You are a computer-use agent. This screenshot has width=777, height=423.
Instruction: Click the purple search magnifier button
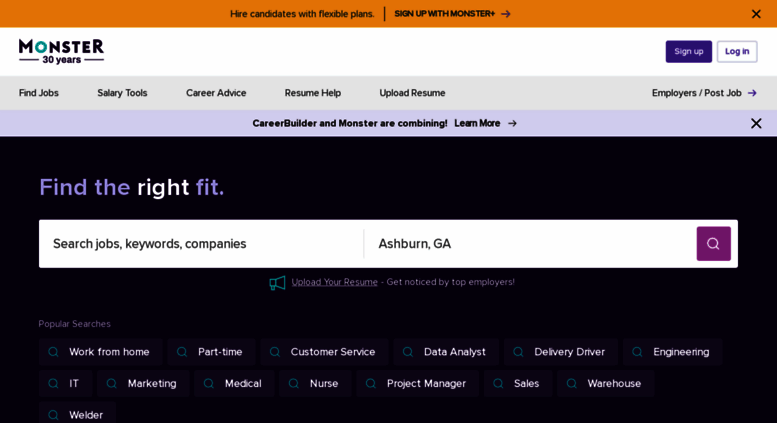tap(713, 244)
